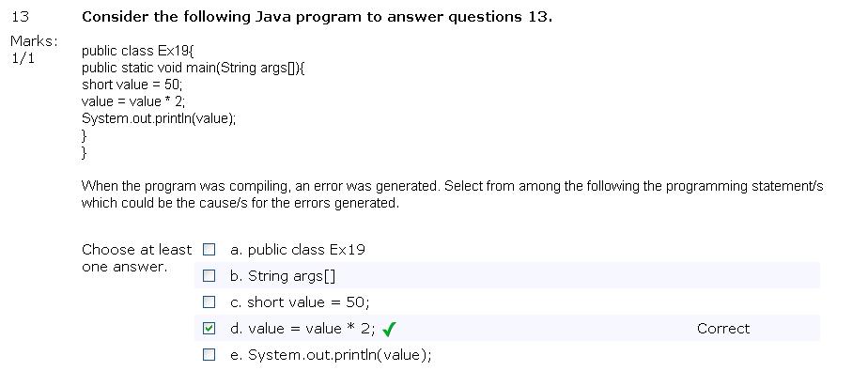868x371 pixels.
Task: Select checkbox for short value = 50
Action: 209,301
